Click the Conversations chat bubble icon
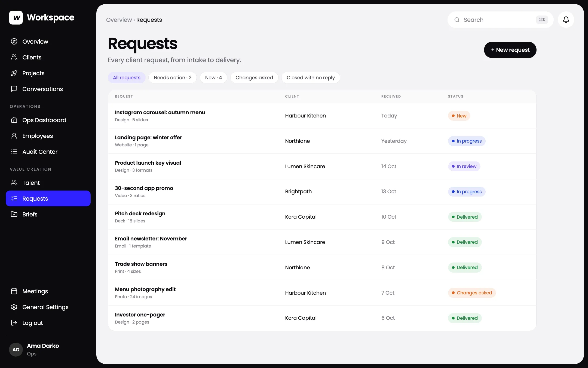The image size is (588, 368). click(x=14, y=89)
